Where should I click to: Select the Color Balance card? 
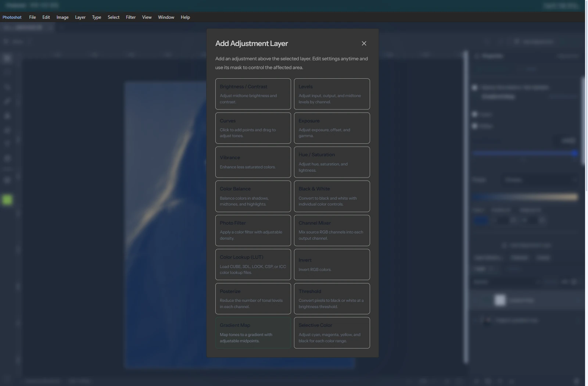coord(253,196)
